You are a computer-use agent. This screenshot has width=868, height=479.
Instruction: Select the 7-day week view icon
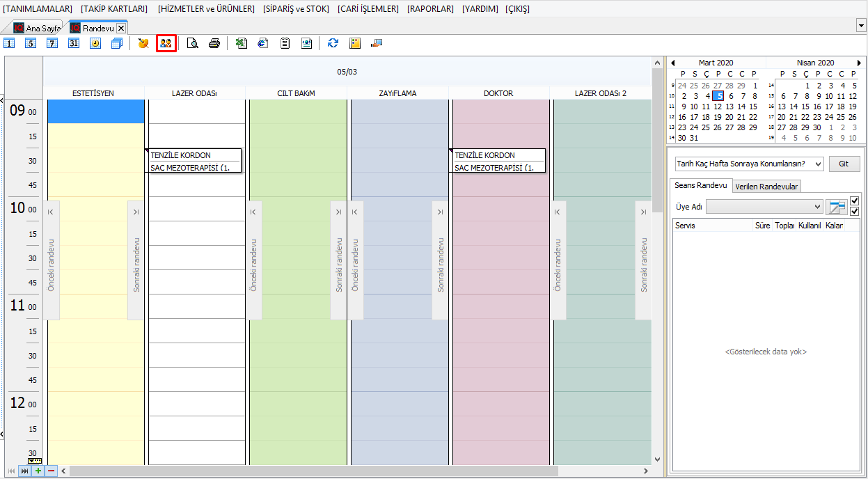pos(52,43)
